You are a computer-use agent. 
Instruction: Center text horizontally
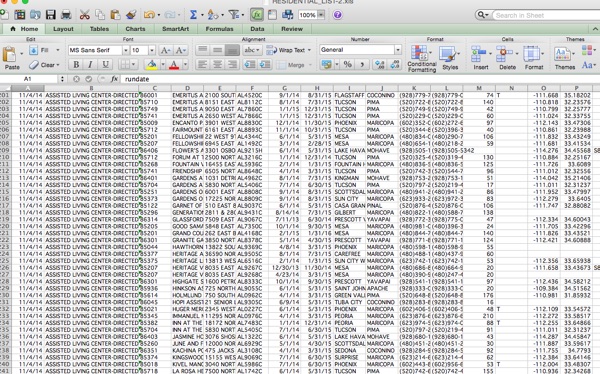(217, 64)
